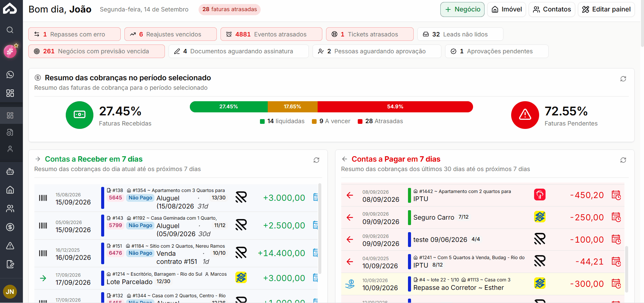Viewport: 644px width, 303px height.
Task: Open the document edit sidebar icon
Action: (10, 264)
